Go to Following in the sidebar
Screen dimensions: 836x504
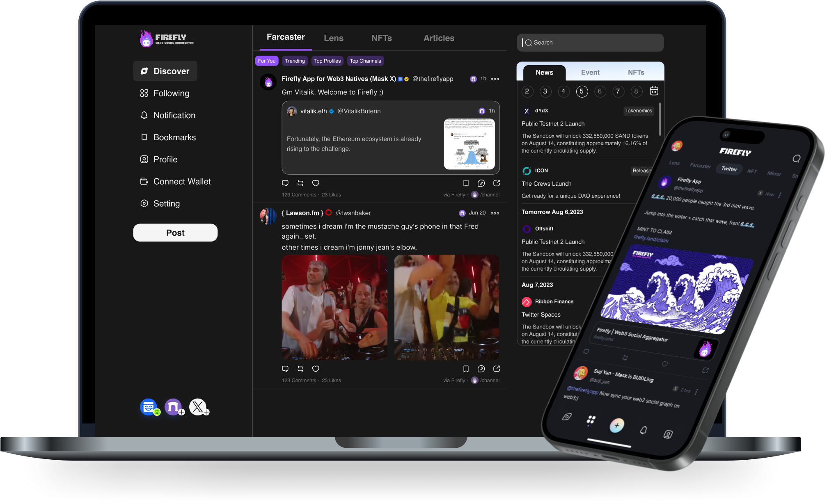165,94
